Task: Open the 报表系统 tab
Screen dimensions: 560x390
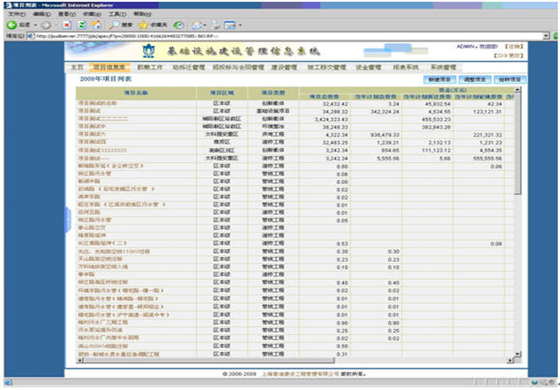Action: pyautogui.click(x=405, y=67)
